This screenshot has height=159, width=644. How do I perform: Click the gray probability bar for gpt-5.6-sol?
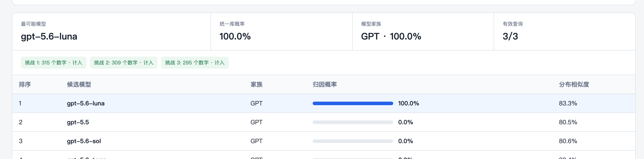tap(353, 141)
